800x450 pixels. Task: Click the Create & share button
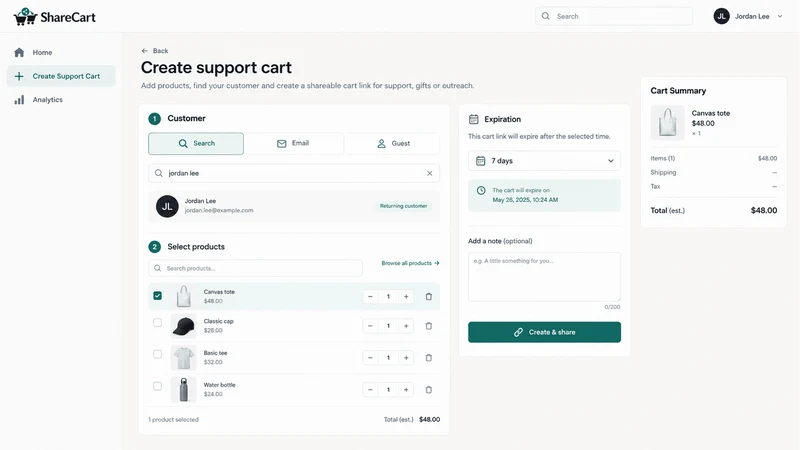tap(544, 332)
